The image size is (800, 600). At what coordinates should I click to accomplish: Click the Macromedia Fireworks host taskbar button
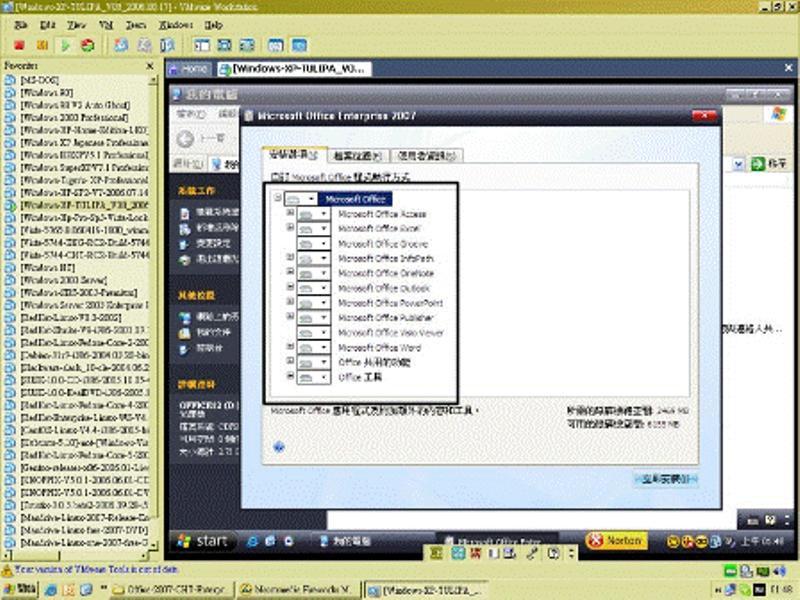(x=297, y=590)
